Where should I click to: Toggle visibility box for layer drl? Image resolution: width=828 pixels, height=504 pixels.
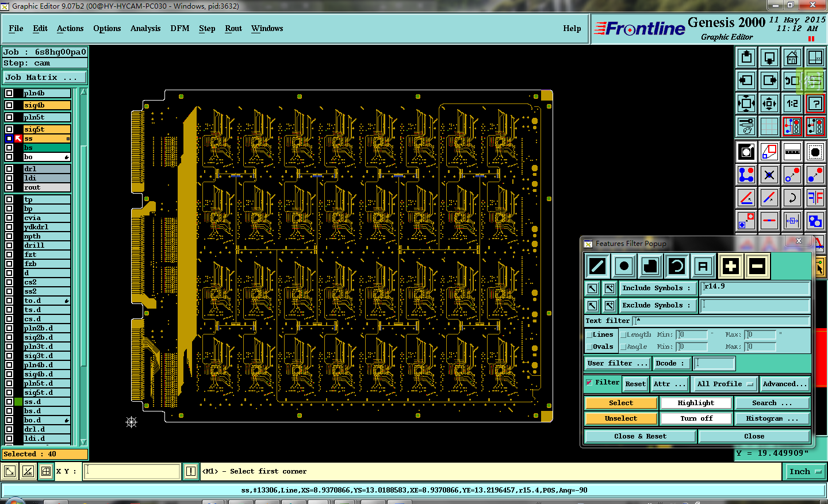pyautogui.click(x=9, y=169)
